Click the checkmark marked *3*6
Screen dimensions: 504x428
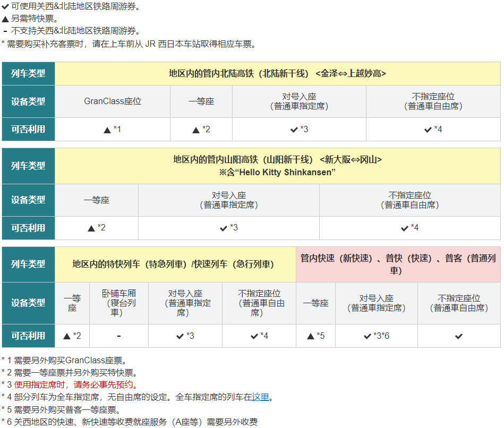pos(368,336)
